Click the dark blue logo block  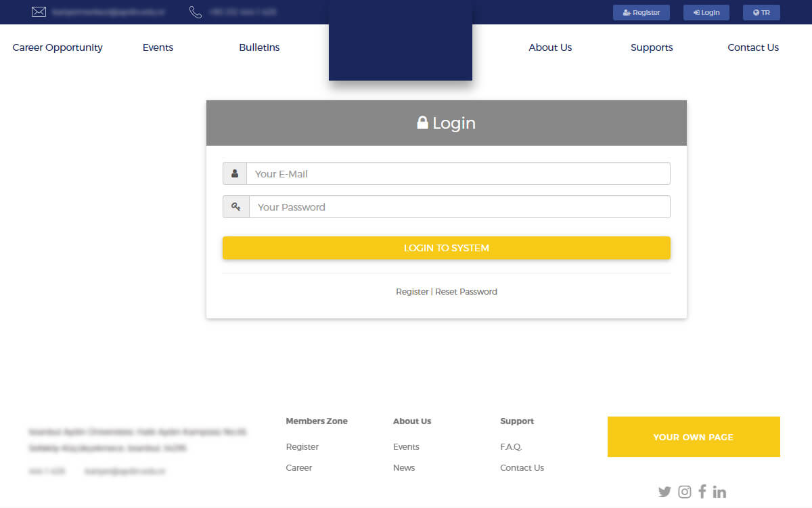tap(401, 40)
